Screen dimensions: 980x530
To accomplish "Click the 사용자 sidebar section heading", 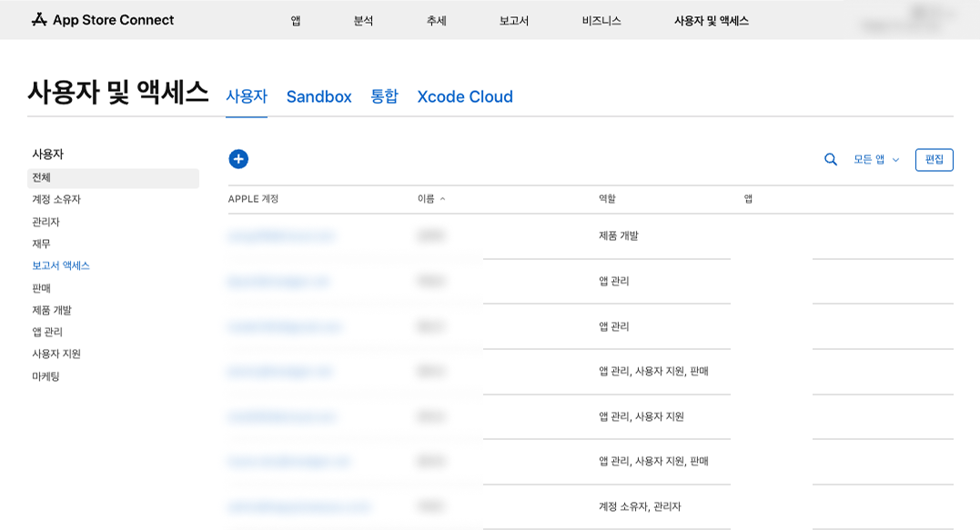I will coord(47,155).
